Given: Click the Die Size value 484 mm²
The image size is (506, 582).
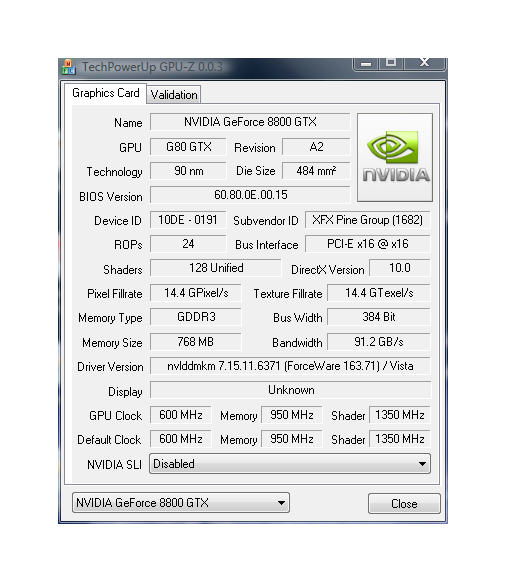Looking at the screenshot, I should 316,171.
